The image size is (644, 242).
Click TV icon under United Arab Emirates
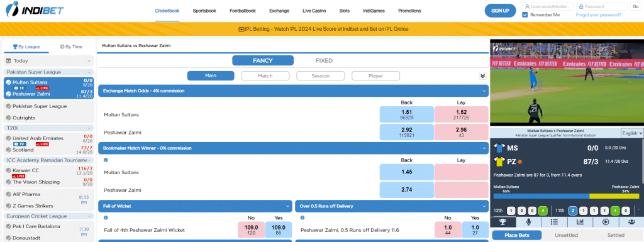point(20,144)
